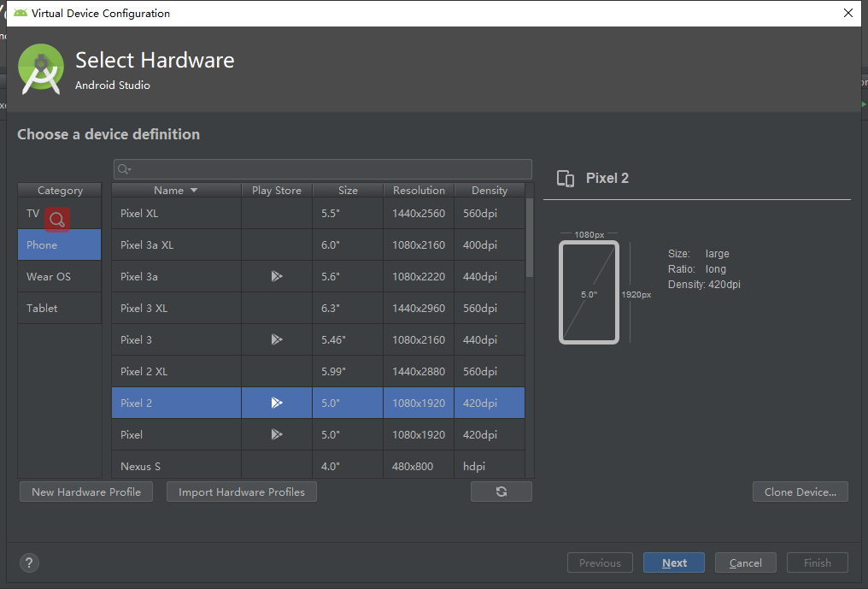Select the Pixel 3a XL device row

tap(176, 244)
